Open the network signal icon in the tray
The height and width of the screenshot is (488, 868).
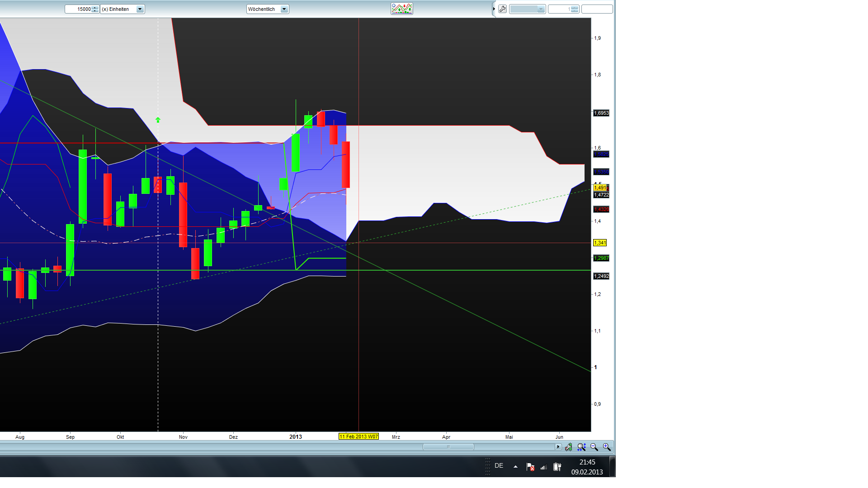point(544,466)
